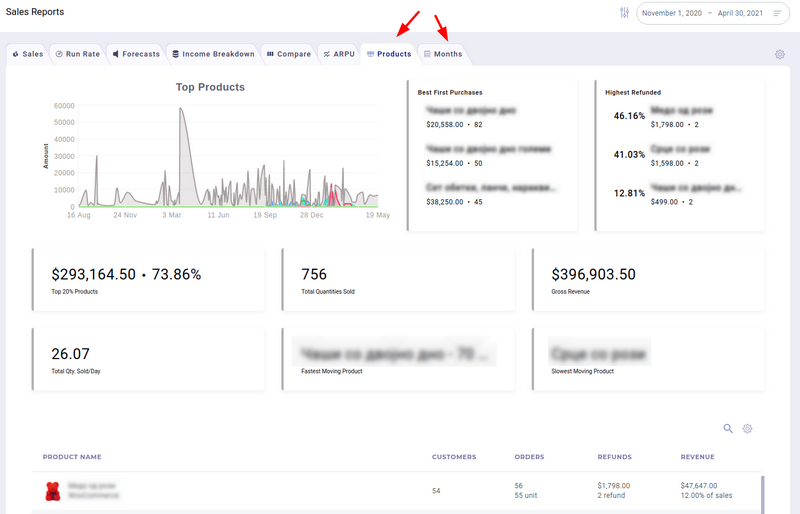Viewport: 800px width, 514px height.
Task: Click the Slowest Moving Product card
Action: point(648,359)
